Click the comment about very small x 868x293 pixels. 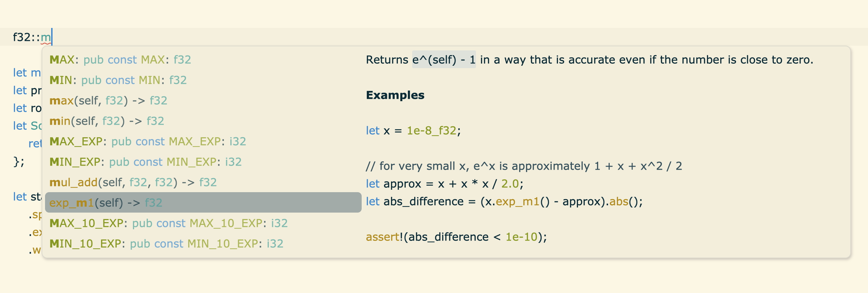(524, 166)
